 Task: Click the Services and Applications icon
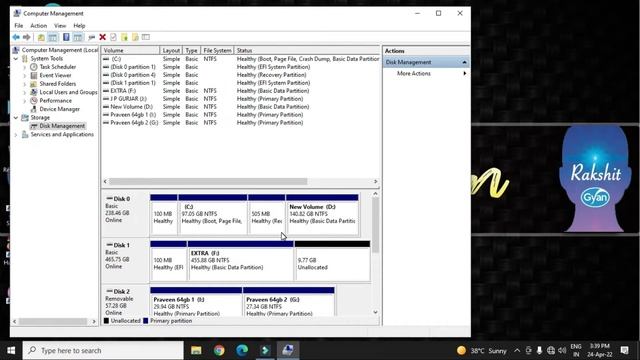(x=25, y=134)
